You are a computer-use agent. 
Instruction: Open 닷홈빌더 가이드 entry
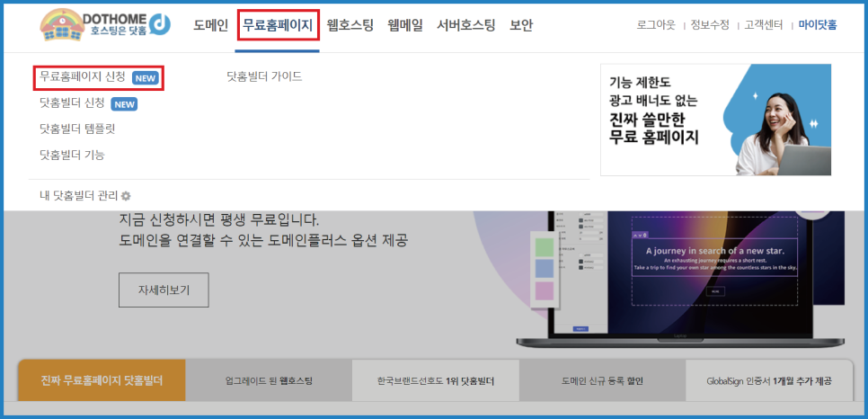click(x=264, y=76)
